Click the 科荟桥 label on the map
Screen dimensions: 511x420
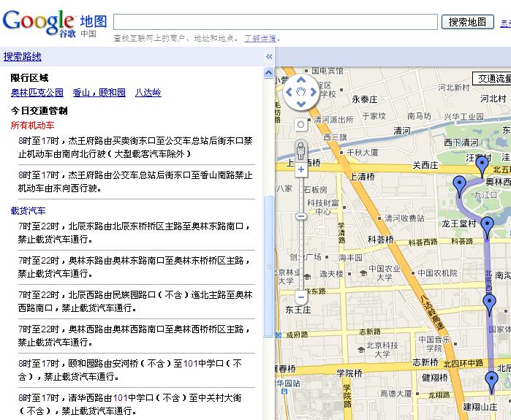point(381,240)
